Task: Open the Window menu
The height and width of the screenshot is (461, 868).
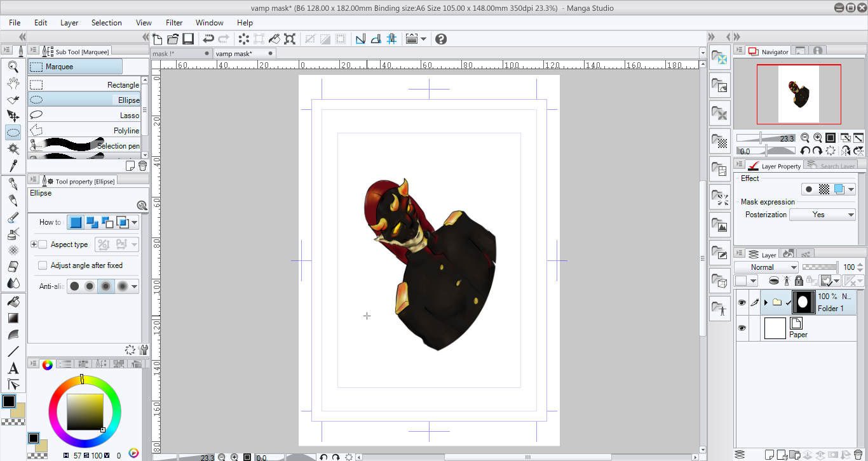Action: [209, 22]
